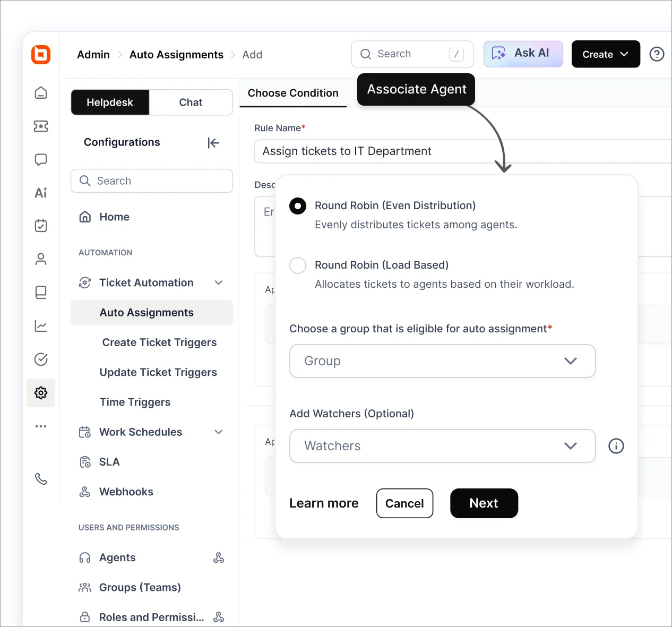Viewport: 672px width, 627px height.
Task: Switch to the Chat tab
Action: 191,102
